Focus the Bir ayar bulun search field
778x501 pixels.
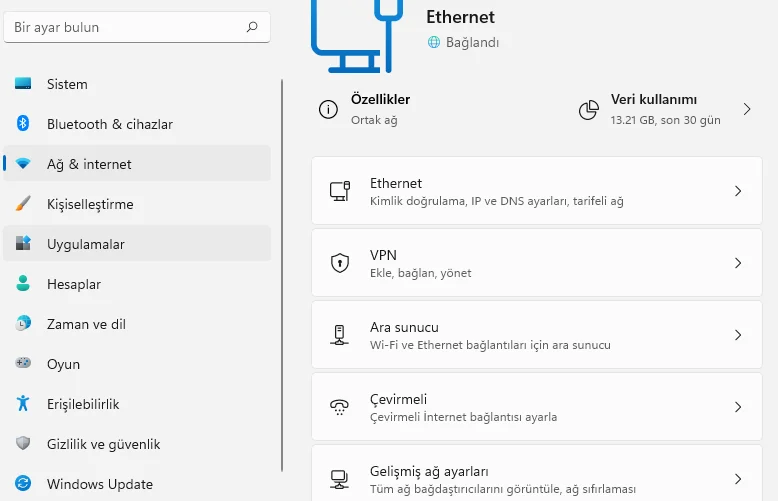click(x=137, y=27)
